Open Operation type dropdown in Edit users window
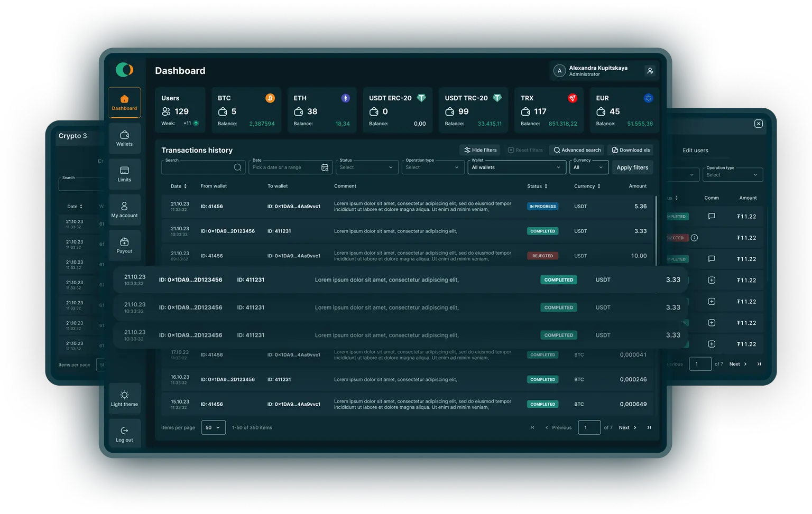Image resolution: width=812 pixels, height=514 pixels. point(732,175)
